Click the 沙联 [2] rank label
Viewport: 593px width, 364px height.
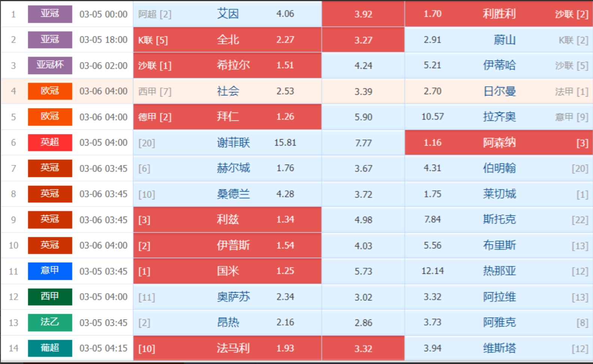(x=571, y=14)
